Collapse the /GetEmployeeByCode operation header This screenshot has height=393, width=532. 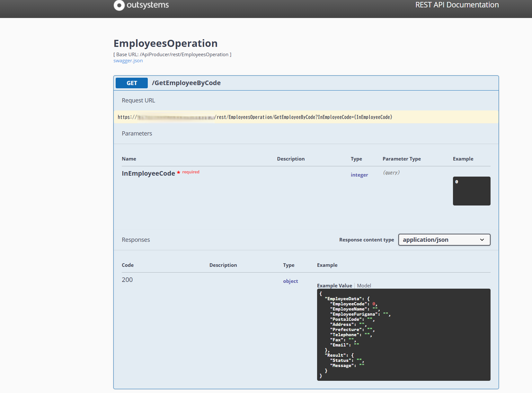[186, 83]
